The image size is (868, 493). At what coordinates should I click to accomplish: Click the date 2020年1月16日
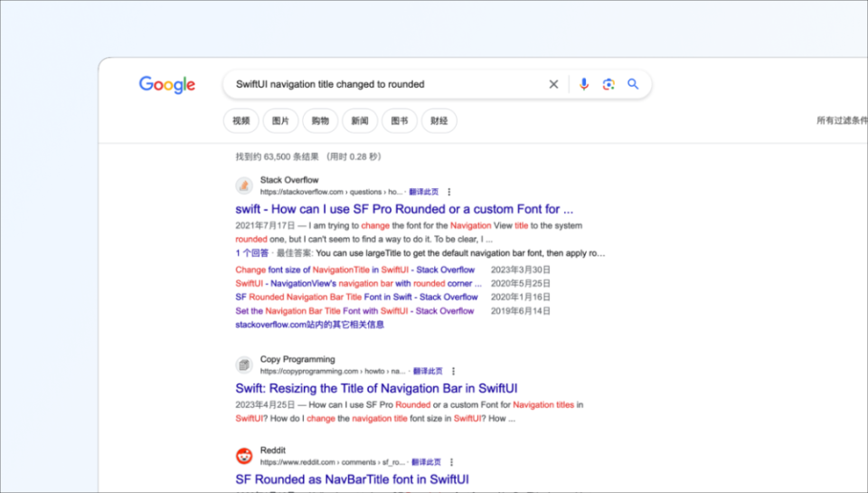(521, 298)
